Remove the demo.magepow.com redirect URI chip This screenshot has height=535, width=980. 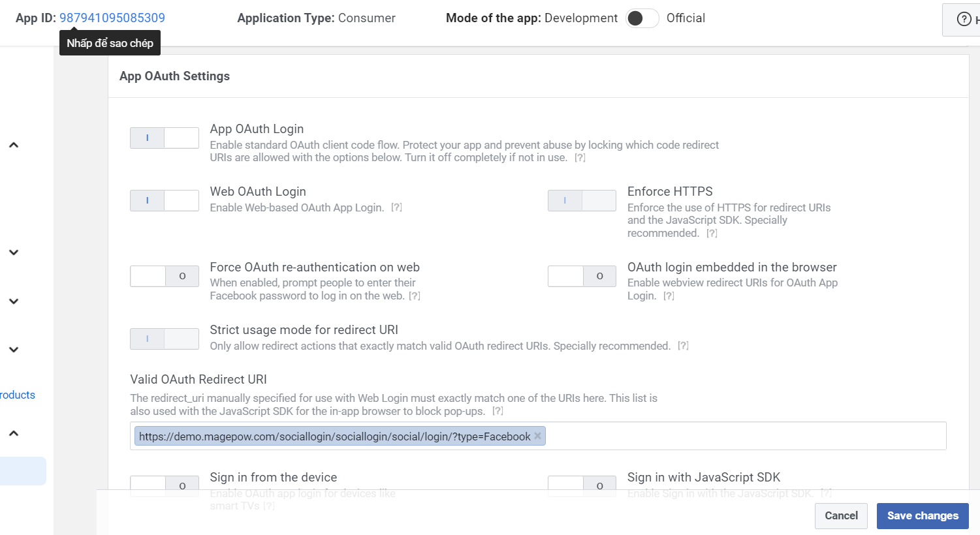[538, 436]
